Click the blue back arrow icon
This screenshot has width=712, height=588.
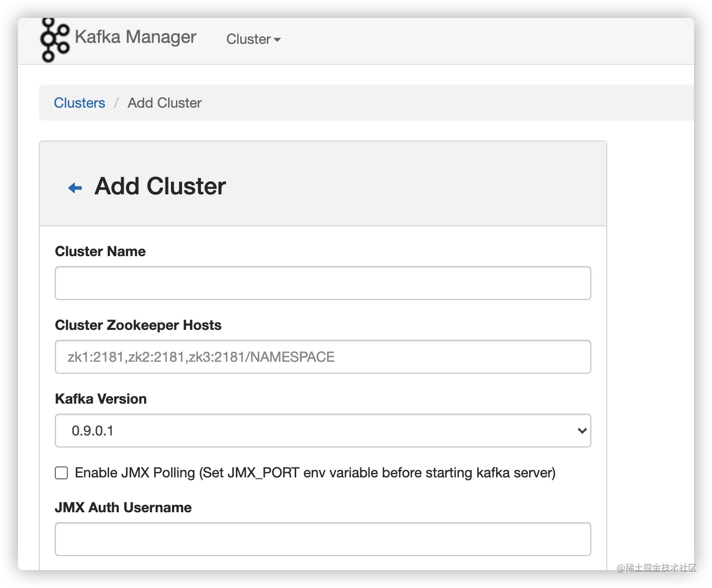point(75,188)
